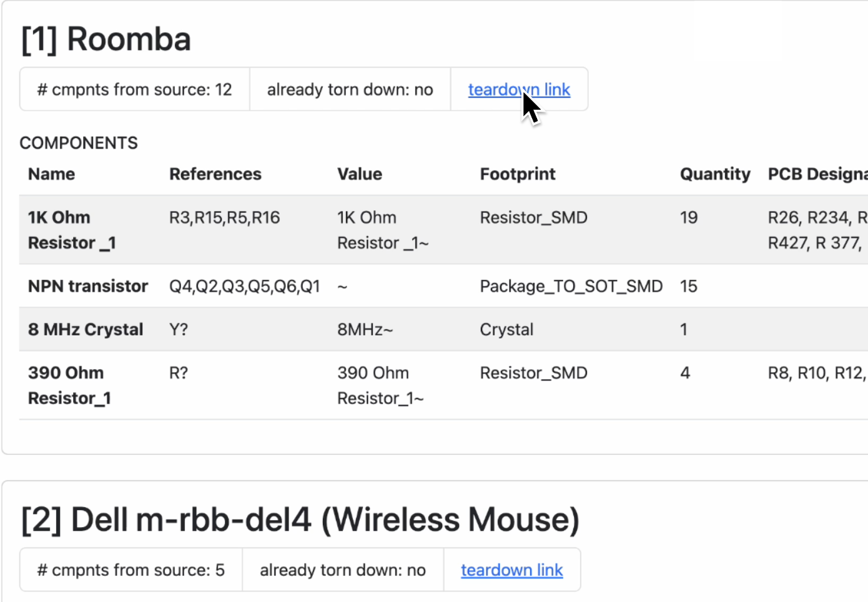Click the Dell m-rbb-del4 Wireless Mouse heading

point(300,520)
